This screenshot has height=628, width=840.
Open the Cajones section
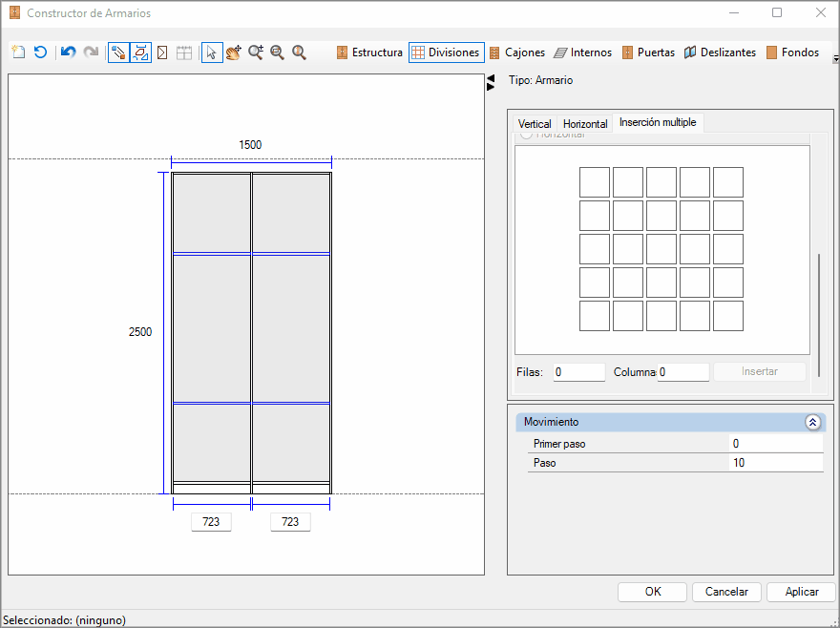click(x=517, y=52)
